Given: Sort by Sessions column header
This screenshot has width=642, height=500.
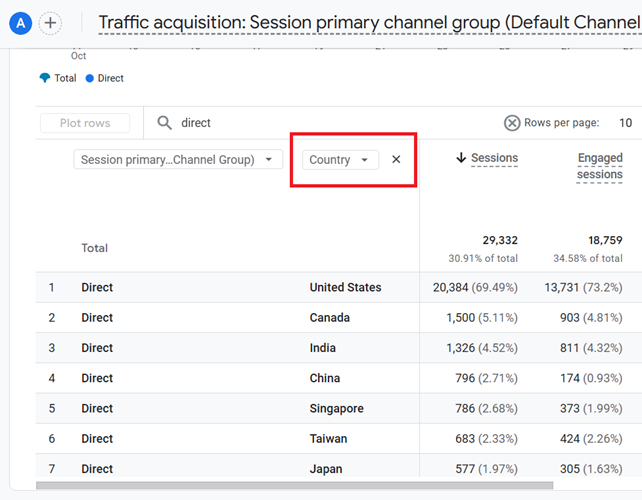Looking at the screenshot, I should (494, 158).
